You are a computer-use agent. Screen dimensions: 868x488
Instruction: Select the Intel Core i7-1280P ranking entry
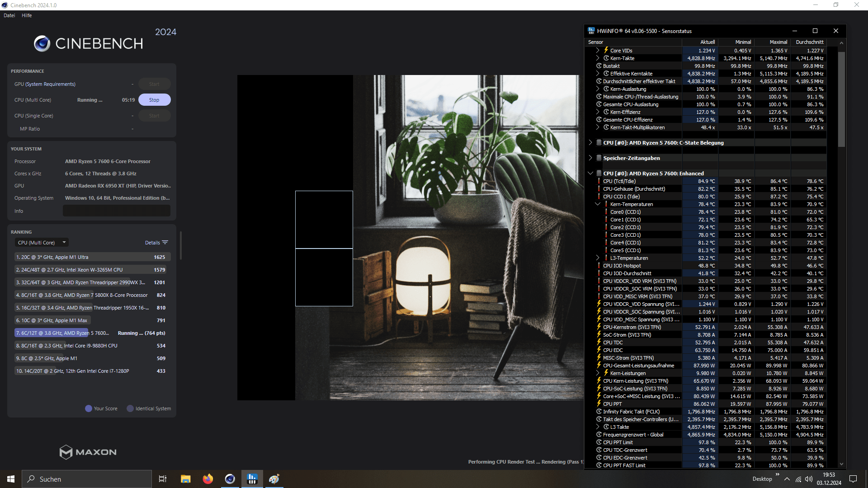92,371
